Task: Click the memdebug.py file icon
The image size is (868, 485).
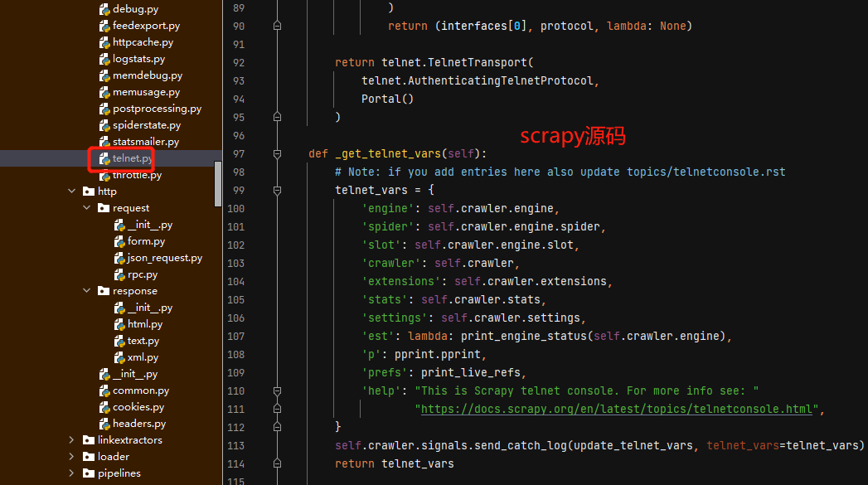Action: [x=104, y=75]
